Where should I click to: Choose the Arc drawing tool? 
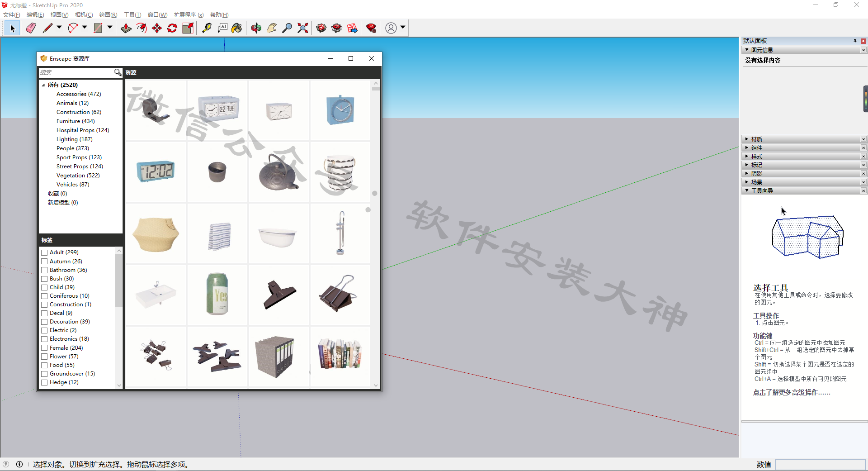coord(73,28)
